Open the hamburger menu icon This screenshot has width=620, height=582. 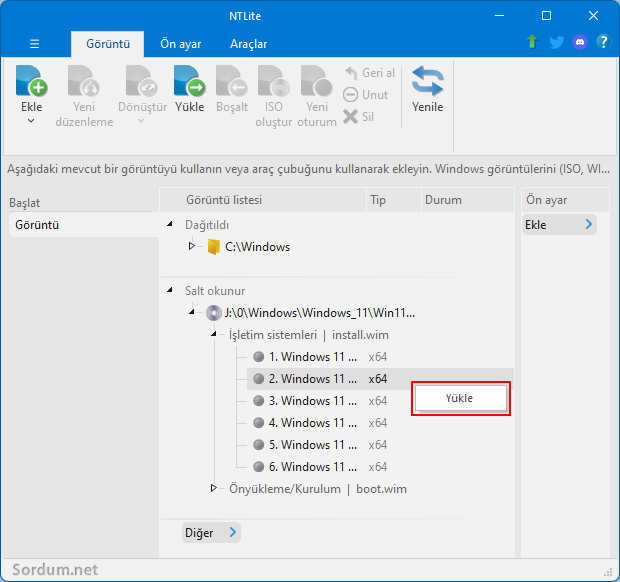point(34,44)
